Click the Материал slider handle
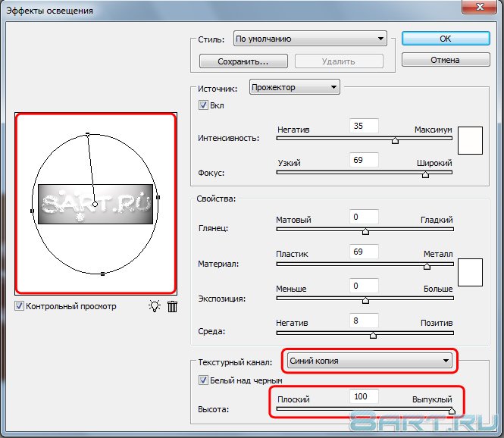This screenshot has width=504, height=438. pos(427,266)
